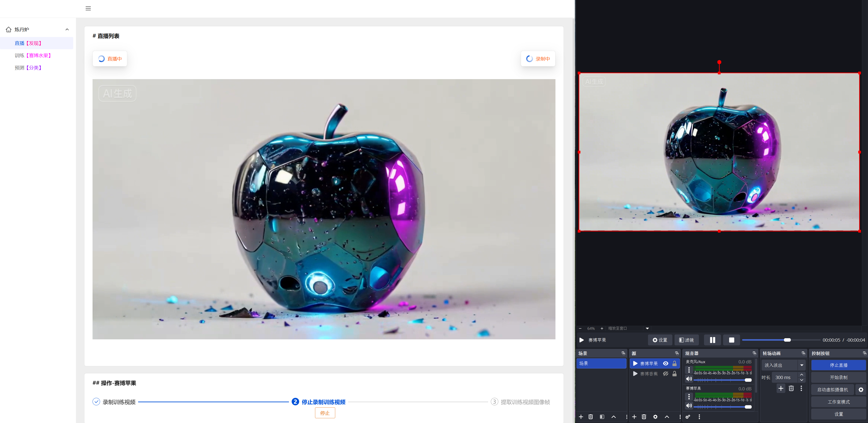Stop the media source playback
Image resolution: width=868 pixels, height=423 pixels.
(x=731, y=340)
